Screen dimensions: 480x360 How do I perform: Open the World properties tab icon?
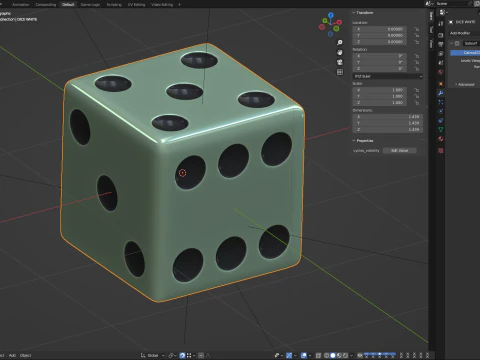[441, 72]
